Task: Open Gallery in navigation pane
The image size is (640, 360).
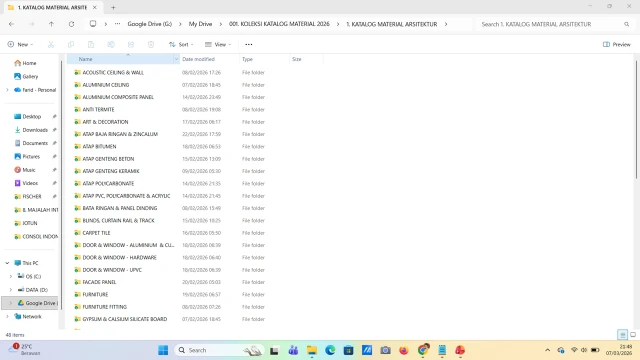Action: (26, 76)
